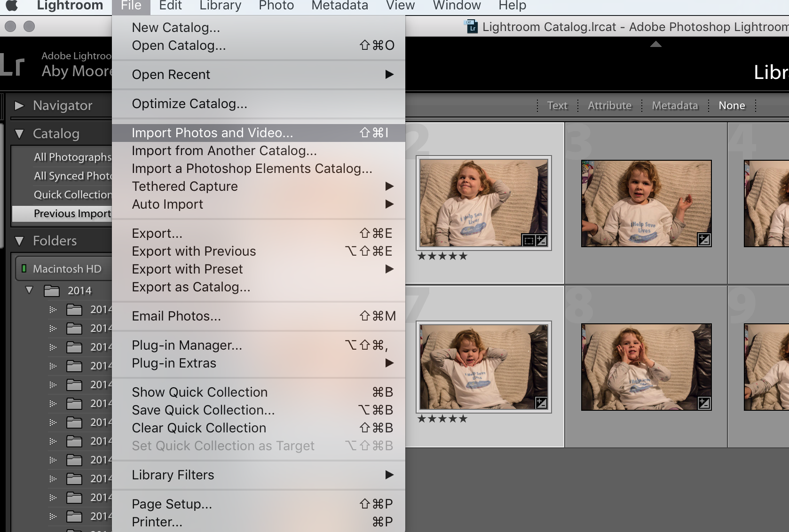Open the Metadata menu in the menu bar
Viewport: 789px width, 532px height.
click(x=340, y=6)
